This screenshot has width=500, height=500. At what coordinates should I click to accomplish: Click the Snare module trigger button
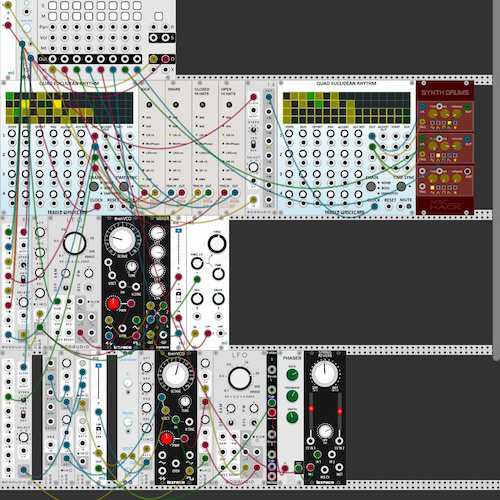(x=175, y=105)
